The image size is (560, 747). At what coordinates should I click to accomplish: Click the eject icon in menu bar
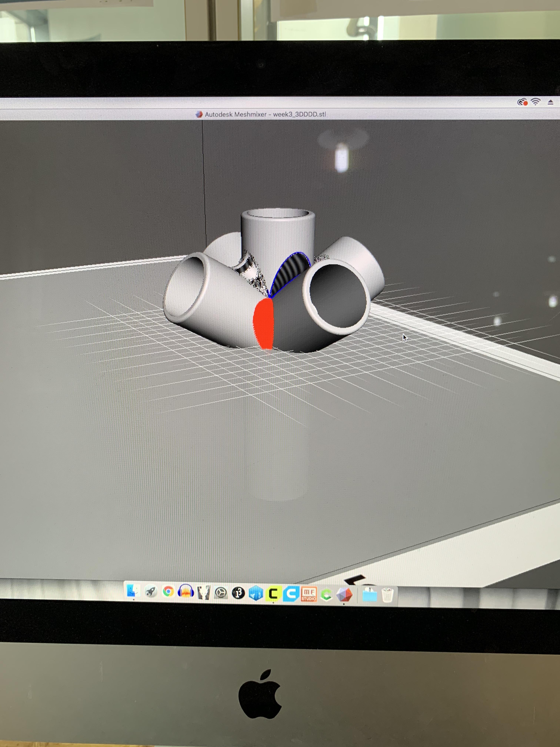coord(551,102)
